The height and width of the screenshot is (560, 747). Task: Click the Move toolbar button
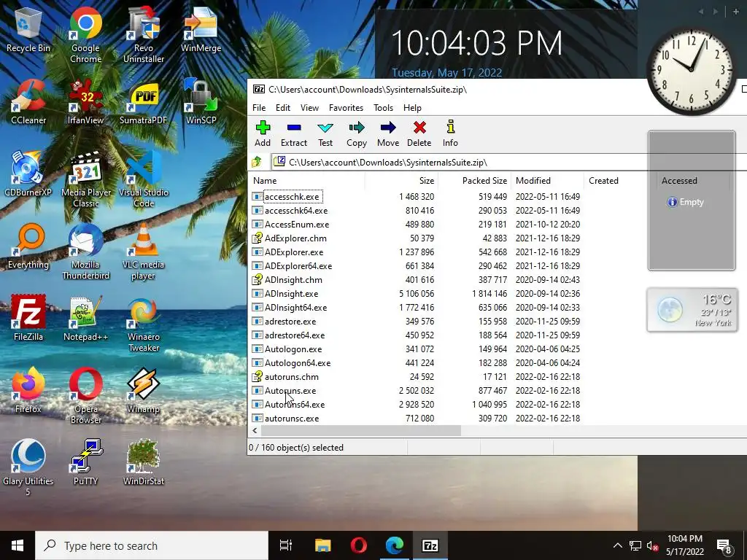pyautogui.click(x=388, y=134)
